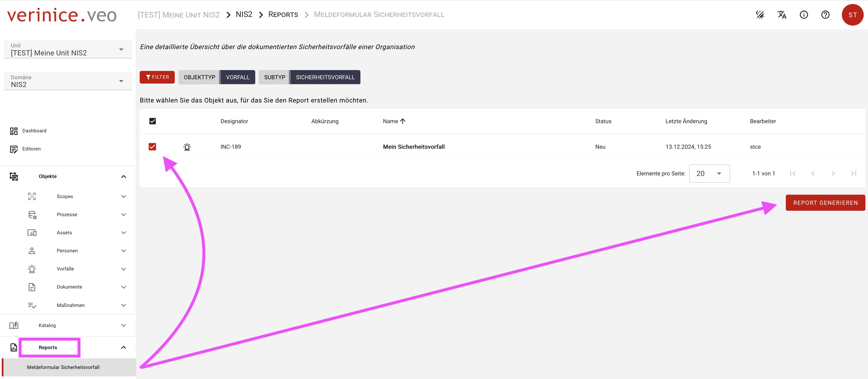Click the language translation icon

[x=782, y=15]
